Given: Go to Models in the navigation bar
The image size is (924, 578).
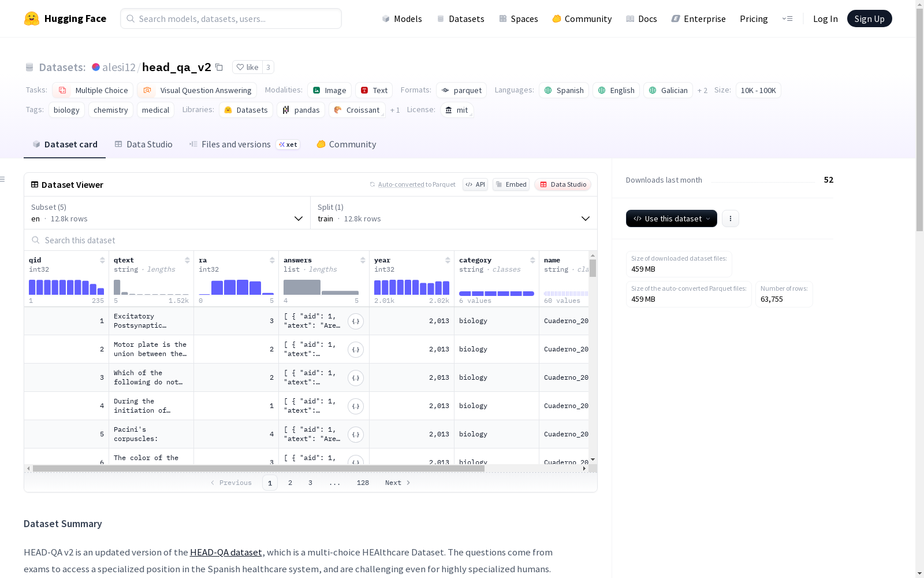Looking at the screenshot, I should (x=402, y=18).
